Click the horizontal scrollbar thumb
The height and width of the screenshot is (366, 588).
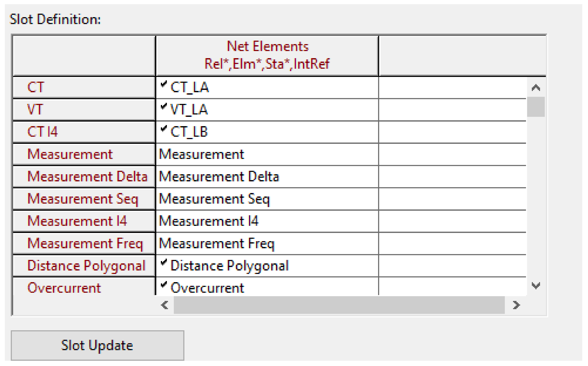pos(339,305)
